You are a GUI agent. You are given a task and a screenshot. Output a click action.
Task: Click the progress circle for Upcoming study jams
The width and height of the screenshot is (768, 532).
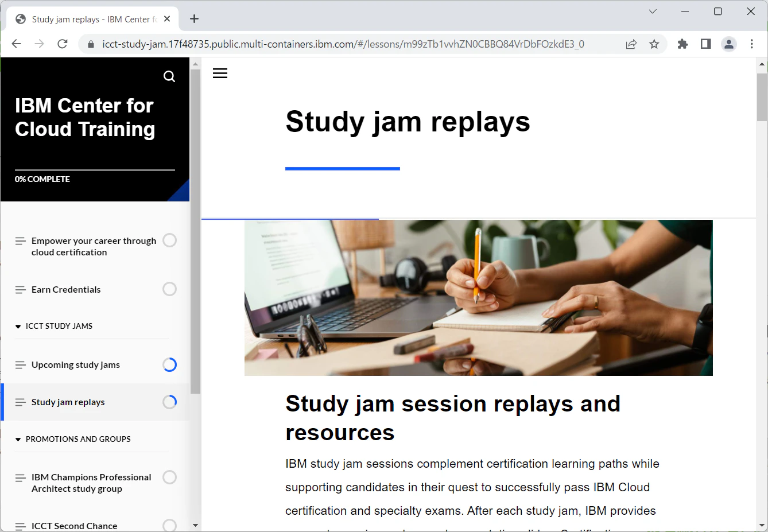coord(169,364)
